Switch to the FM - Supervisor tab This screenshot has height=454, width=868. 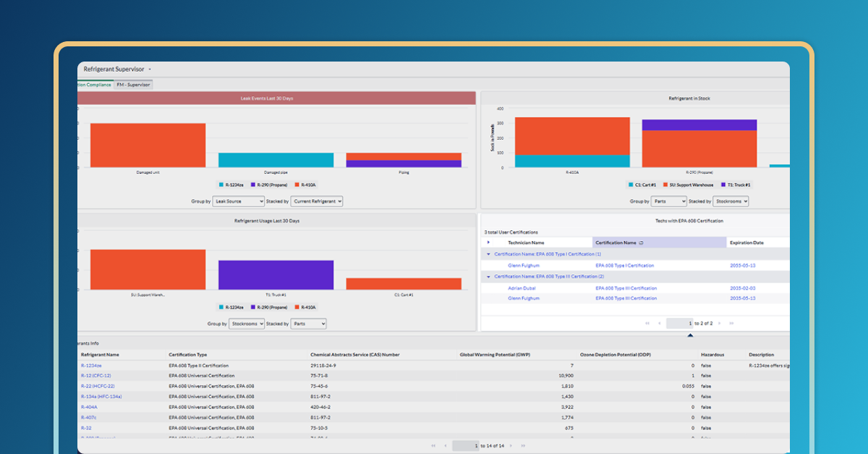pyautogui.click(x=133, y=85)
